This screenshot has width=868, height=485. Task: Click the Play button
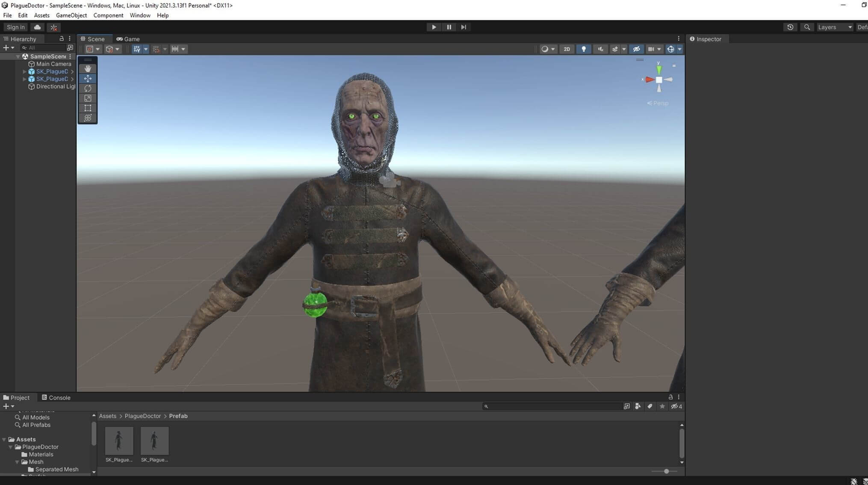click(x=434, y=27)
